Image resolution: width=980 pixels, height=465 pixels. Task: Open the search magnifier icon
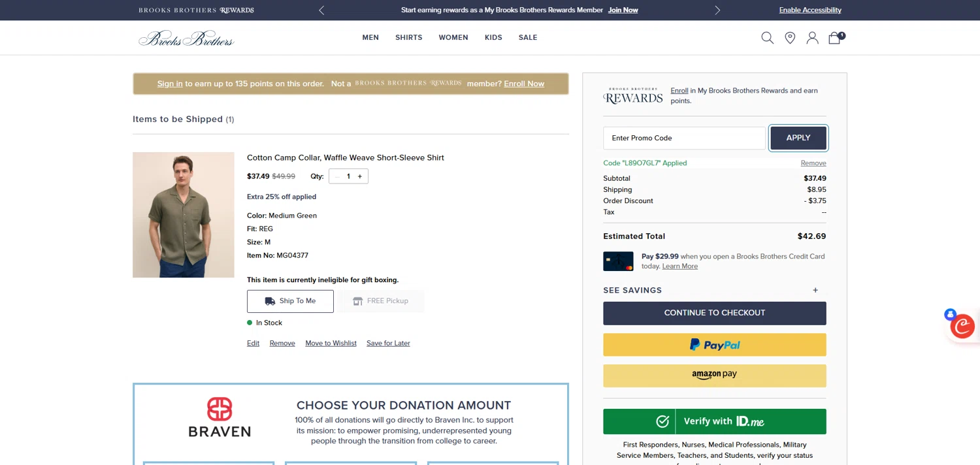pos(767,38)
